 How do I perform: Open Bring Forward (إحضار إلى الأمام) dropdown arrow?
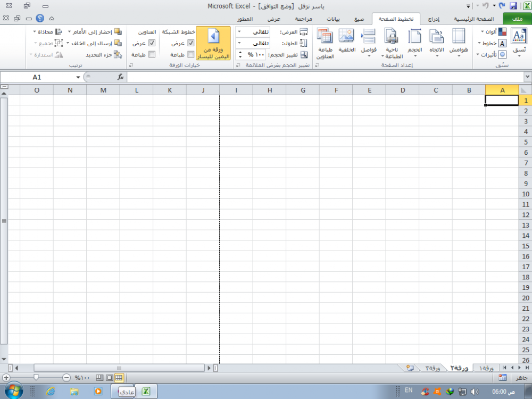pyautogui.click(x=69, y=32)
